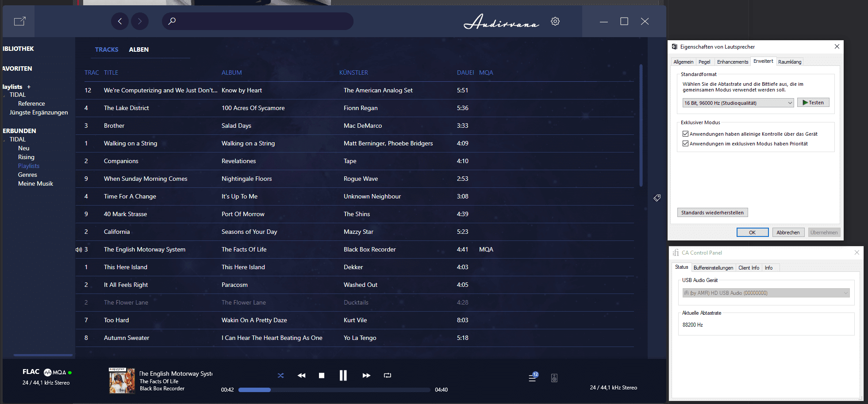The height and width of the screenshot is (404, 868).
Task: Click Standards wiederherstellen button
Action: pyautogui.click(x=713, y=213)
